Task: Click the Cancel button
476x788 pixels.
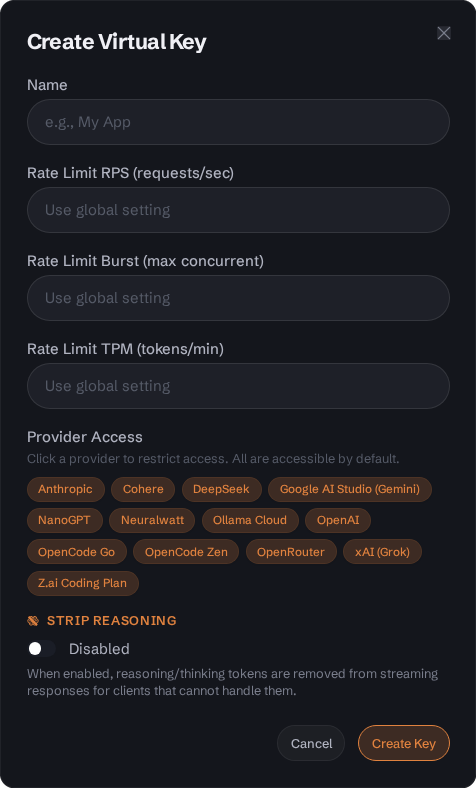Action: (311, 743)
